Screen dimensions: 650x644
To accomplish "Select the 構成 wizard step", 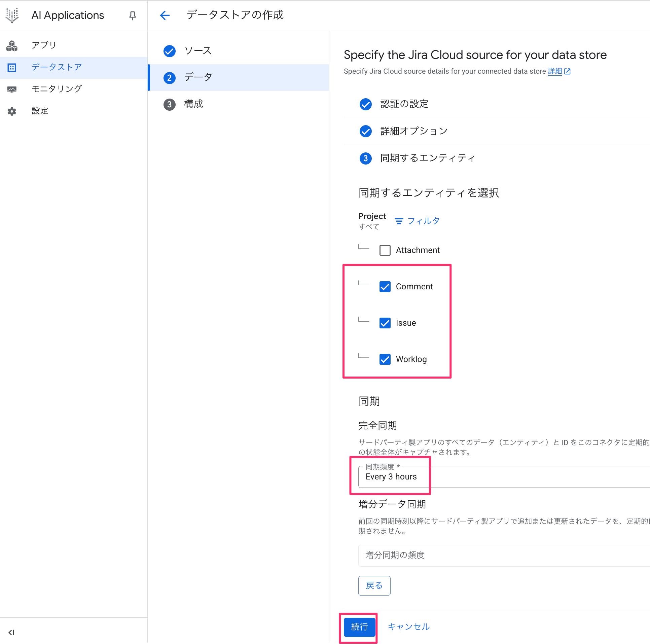I will click(238, 104).
